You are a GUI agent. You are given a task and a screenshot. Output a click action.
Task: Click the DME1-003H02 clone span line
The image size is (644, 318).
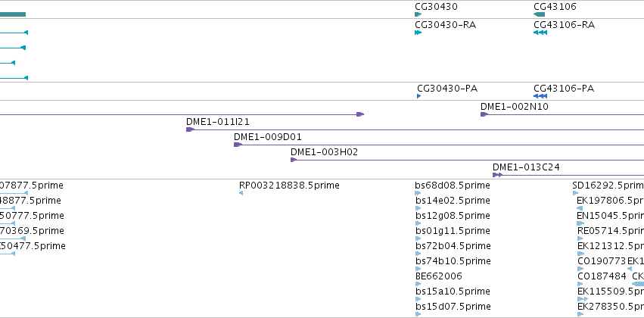(470, 160)
